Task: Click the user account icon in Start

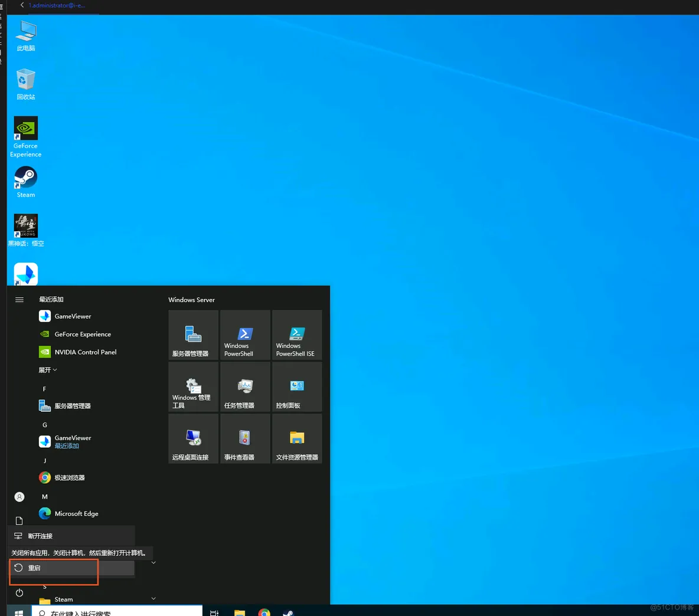Action: coord(19,497)
